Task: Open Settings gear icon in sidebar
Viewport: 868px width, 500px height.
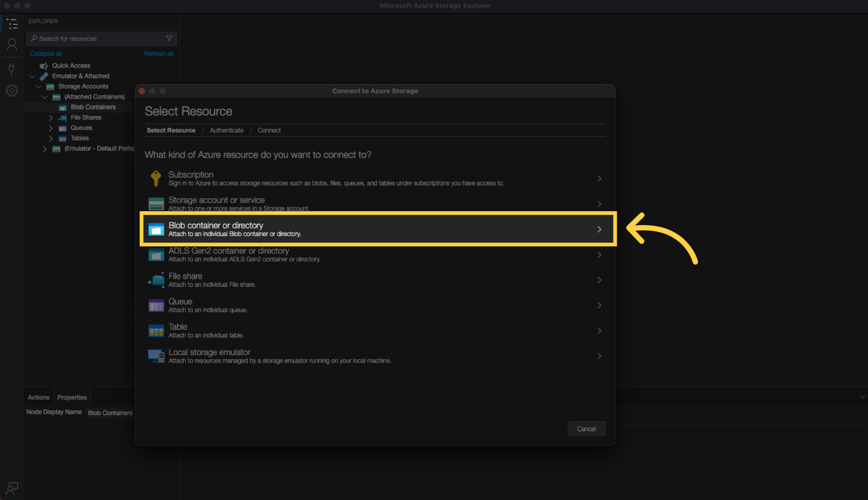Action: click(x=12, y=90)
